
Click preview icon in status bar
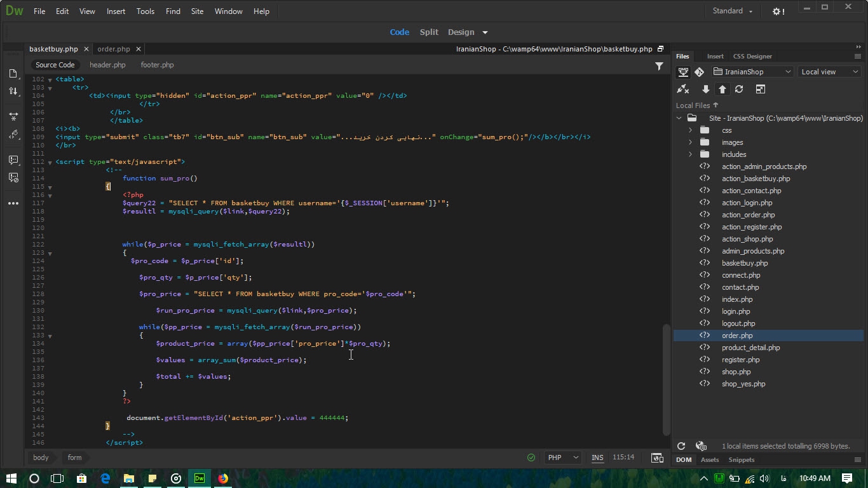pos(658,457)
